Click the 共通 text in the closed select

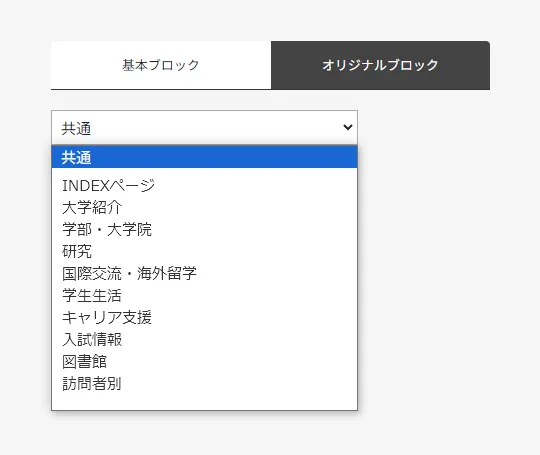point(76,128)
